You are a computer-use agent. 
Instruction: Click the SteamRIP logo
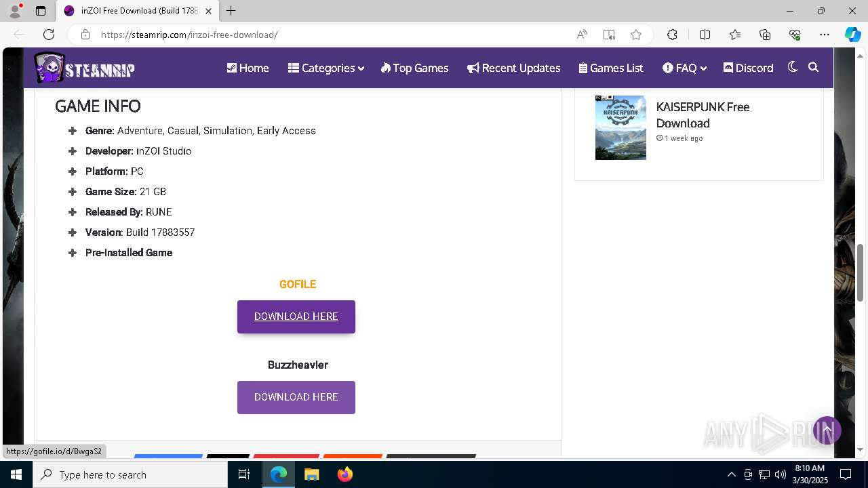84,68
